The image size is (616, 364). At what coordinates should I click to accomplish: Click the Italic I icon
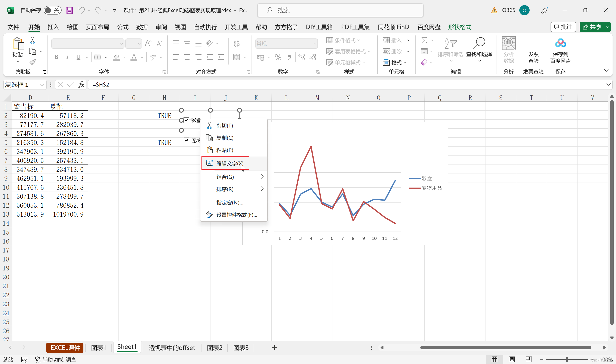67,57
